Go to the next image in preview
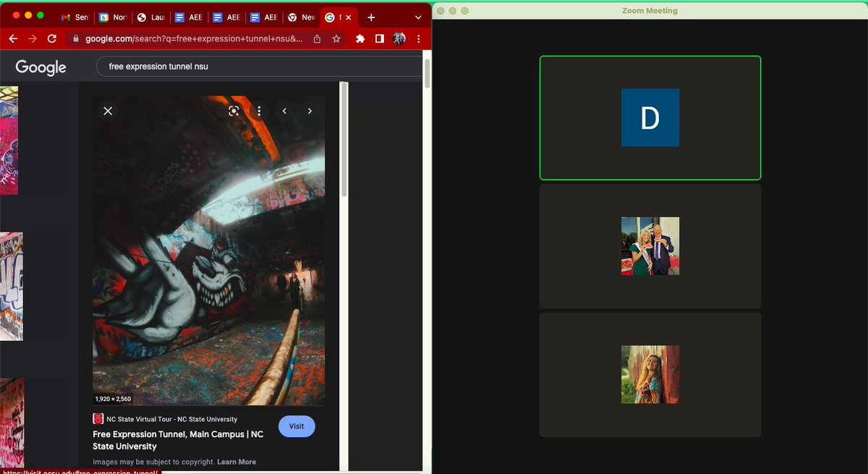Screen dimensions: 868x474 click(x=310, y=111)
